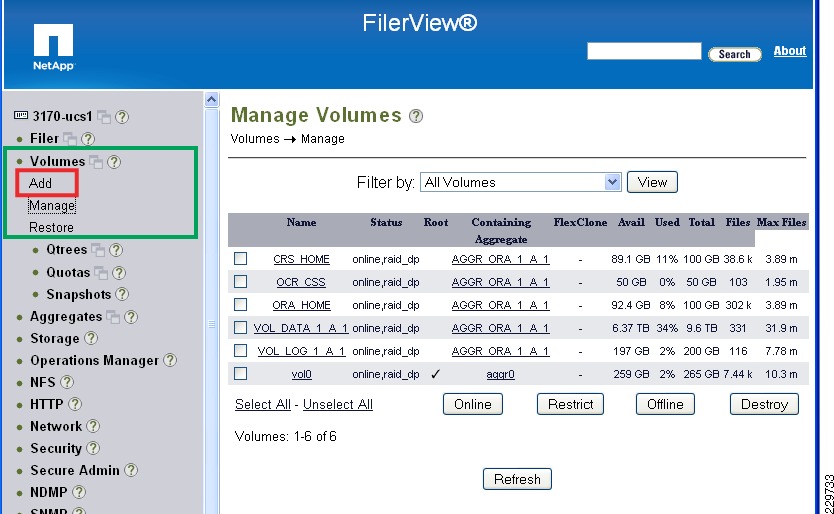834x514 pixels.
Task: Click the sidebar scroll-up arrow
Action: click(212, 100)
